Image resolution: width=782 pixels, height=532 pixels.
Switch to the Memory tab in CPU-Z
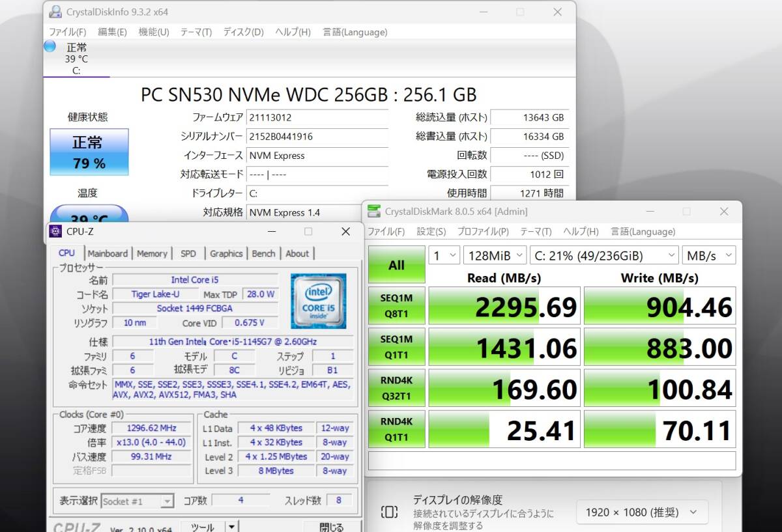[x=152, y=254]
